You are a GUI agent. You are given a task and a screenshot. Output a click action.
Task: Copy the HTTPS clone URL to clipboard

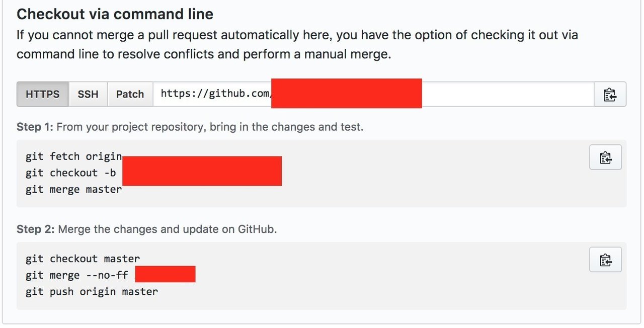[610, 94]
